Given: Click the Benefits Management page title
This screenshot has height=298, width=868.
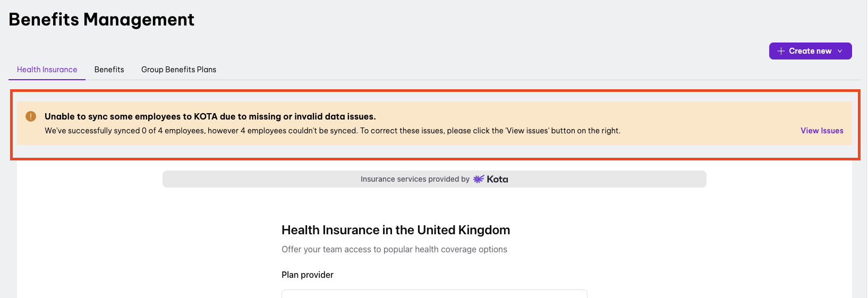Looking at the screenshot, I should [x=101, y=20].
